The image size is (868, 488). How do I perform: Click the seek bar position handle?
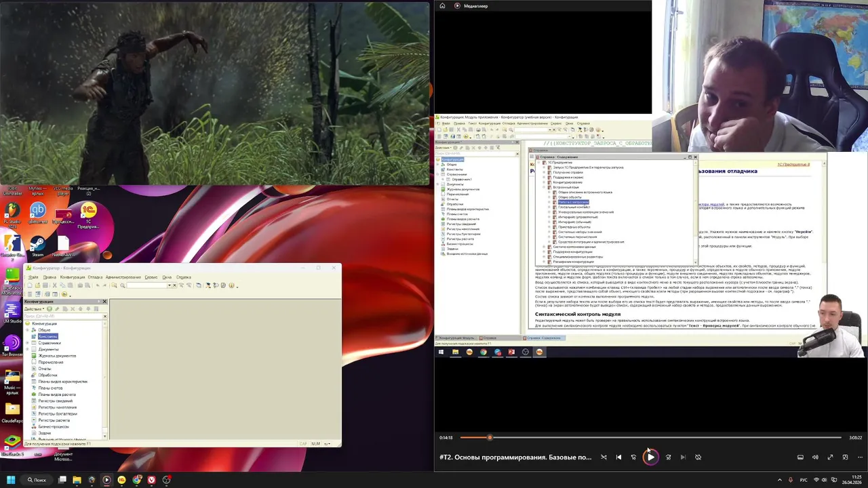point(490,437)
